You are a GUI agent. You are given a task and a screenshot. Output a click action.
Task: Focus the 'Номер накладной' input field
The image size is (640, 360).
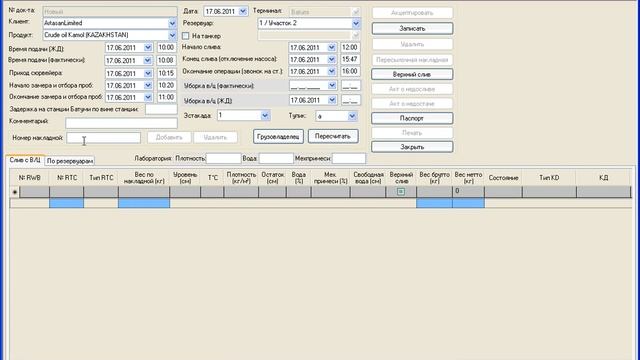coord(104,138)
